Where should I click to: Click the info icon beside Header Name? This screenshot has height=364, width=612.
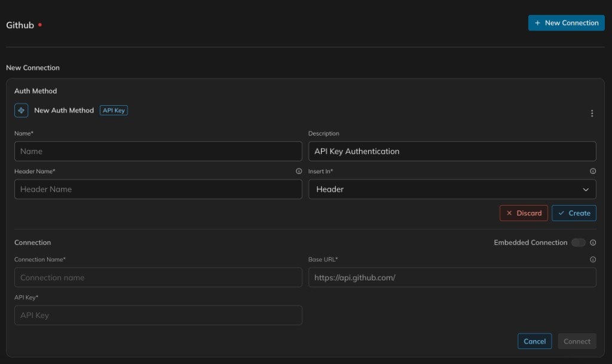pyautogui.click(x=298, y=170)
